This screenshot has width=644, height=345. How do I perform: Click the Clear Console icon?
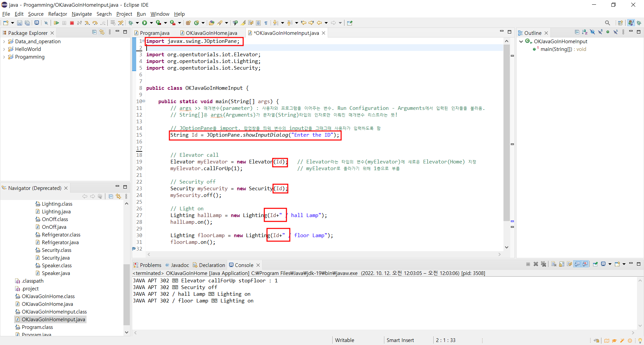point(554,264)
